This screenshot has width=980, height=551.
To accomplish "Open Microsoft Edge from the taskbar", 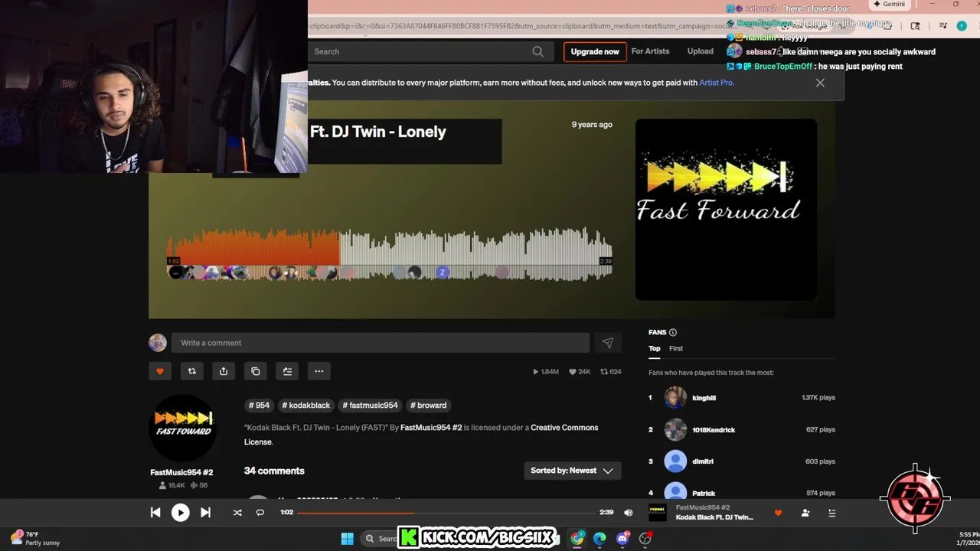I will click(599, 538).
